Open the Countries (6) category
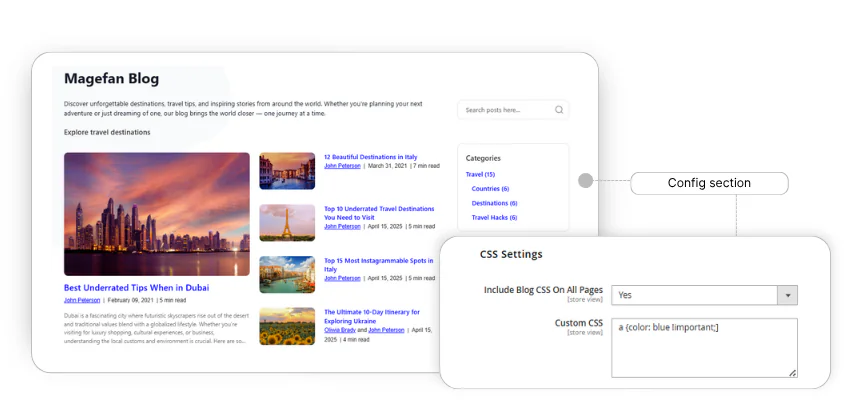 click(490, 189)
